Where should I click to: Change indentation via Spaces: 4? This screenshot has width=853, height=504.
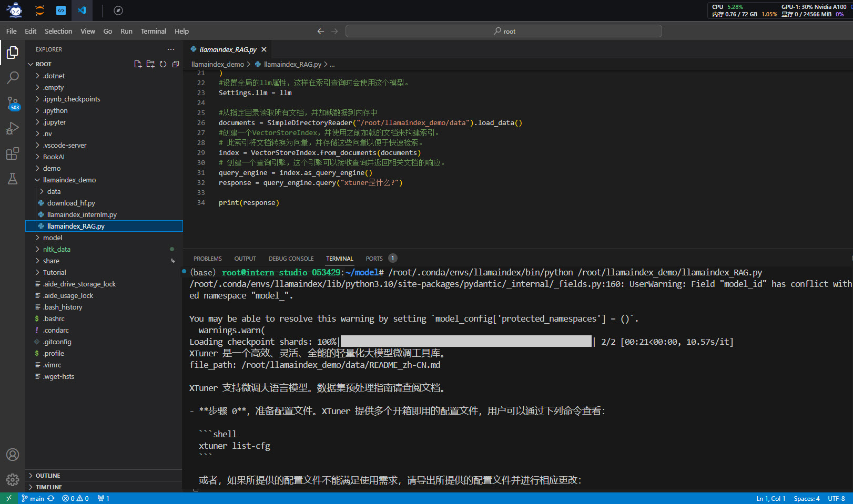(x=807, y=498)
